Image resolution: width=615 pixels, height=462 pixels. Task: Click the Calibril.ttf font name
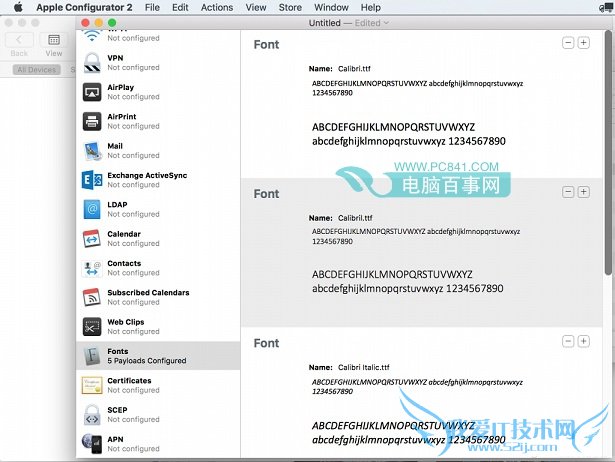coord(355,218)
